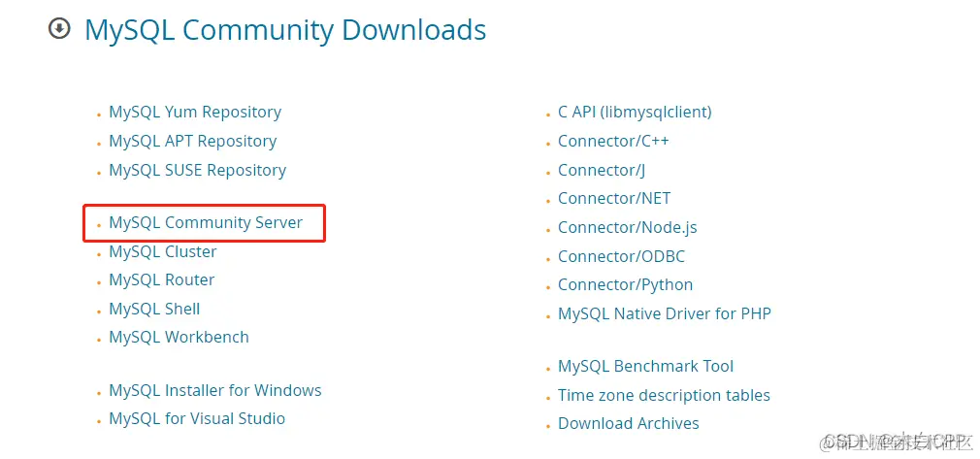The height and width of the screenshot is (459, 980).
Task: Open the Connector/Node.js link
Action: (x=627, y=228)
